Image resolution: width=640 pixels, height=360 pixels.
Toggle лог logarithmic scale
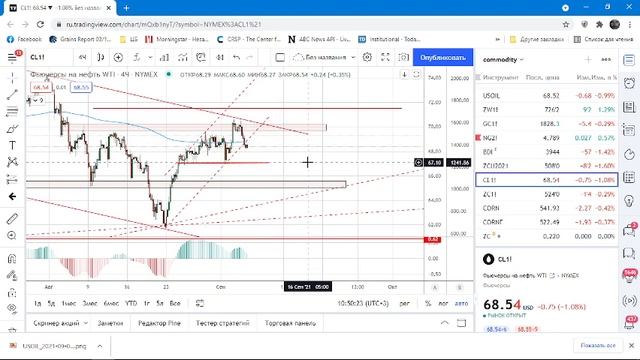tap(443, 303)
